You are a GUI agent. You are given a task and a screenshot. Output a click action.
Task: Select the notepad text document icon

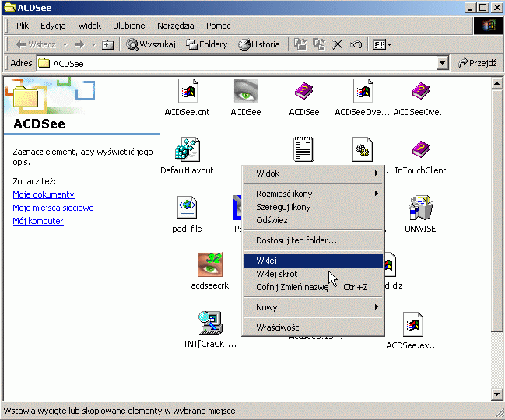point(303,149)
